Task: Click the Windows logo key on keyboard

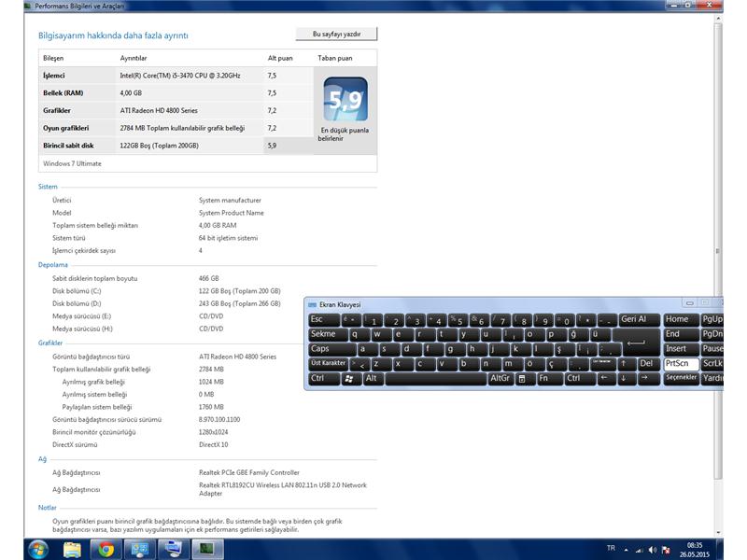Action: coord(350,379)
